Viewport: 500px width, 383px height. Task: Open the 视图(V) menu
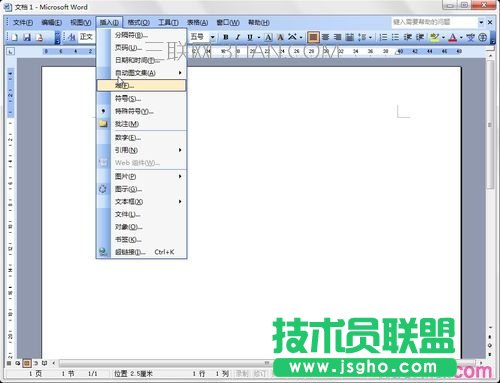tap(81, 22)
